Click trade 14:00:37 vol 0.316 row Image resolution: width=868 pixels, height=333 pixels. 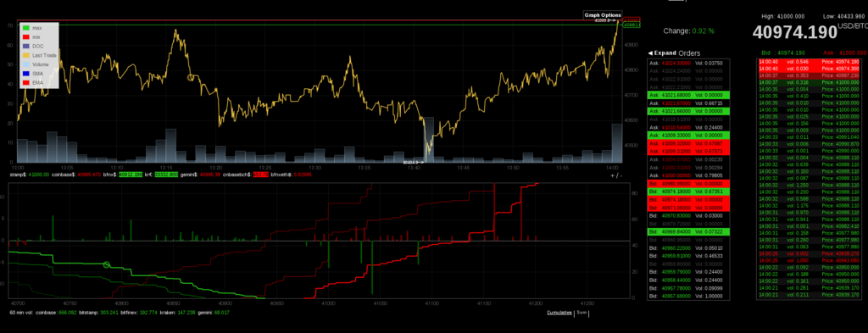coord(810,82)
